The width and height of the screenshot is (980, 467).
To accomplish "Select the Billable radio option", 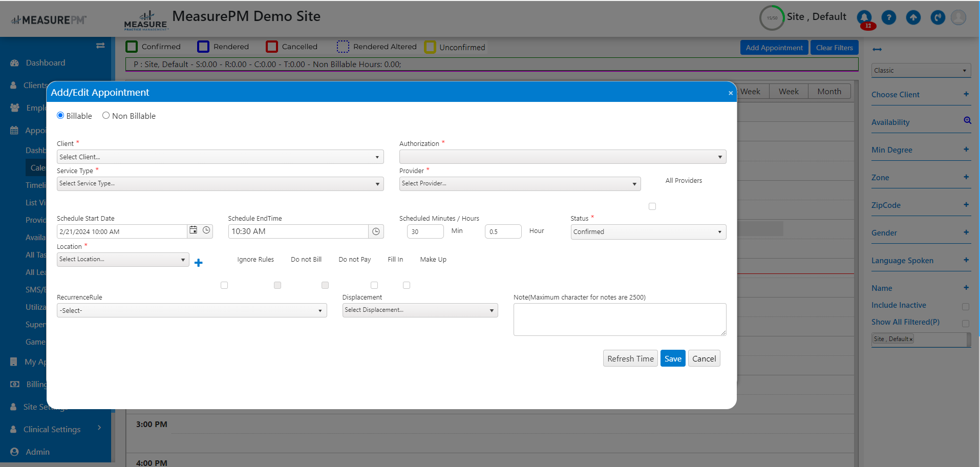I will coord(60,115).
